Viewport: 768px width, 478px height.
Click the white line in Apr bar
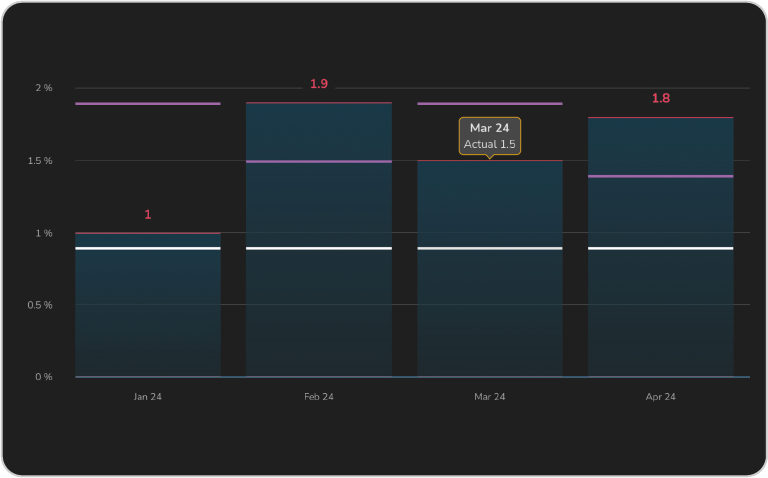(x=661, y=248)
